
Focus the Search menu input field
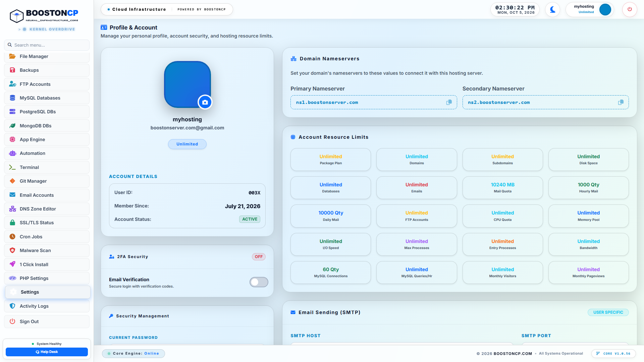[47, 45]
